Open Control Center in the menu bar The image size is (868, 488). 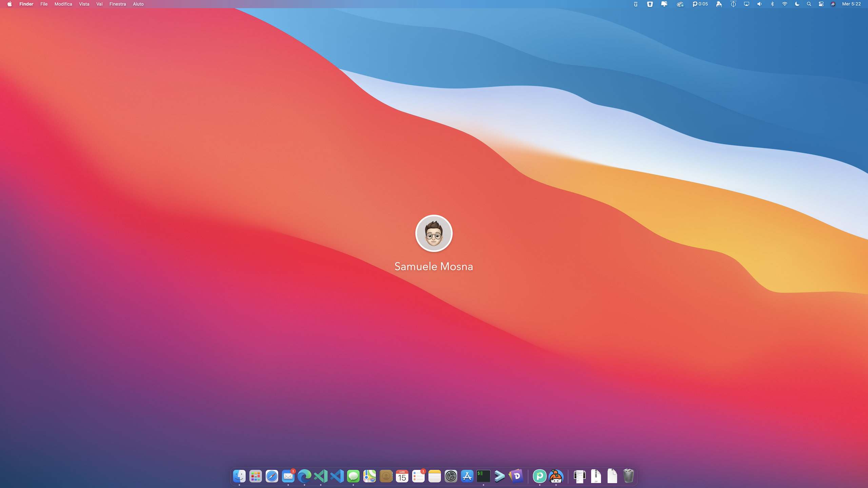click(x=821, y=4)
